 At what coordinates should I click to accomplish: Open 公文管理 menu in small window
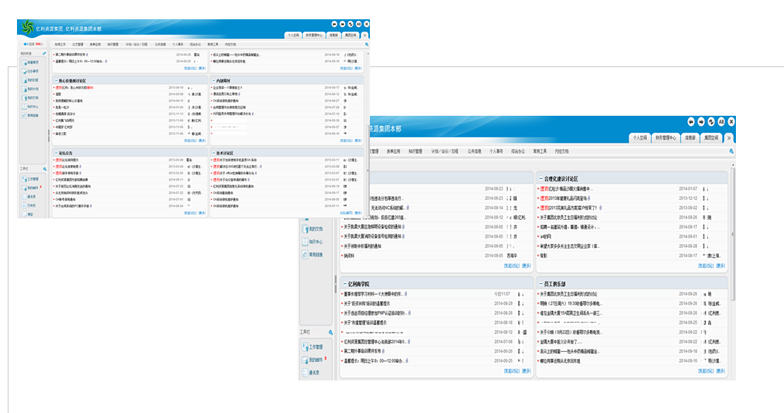(78, 44)
